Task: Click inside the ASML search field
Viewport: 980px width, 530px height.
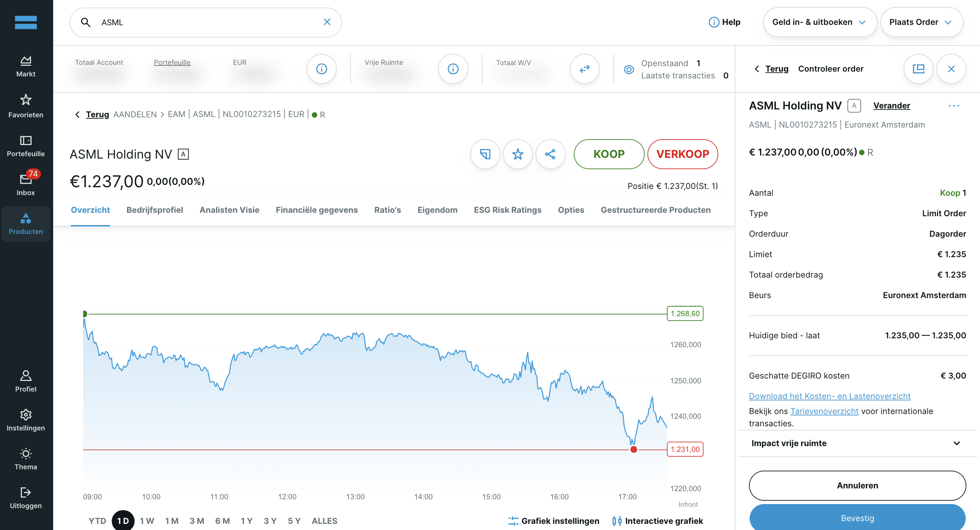Action: (x=205, y=23)
